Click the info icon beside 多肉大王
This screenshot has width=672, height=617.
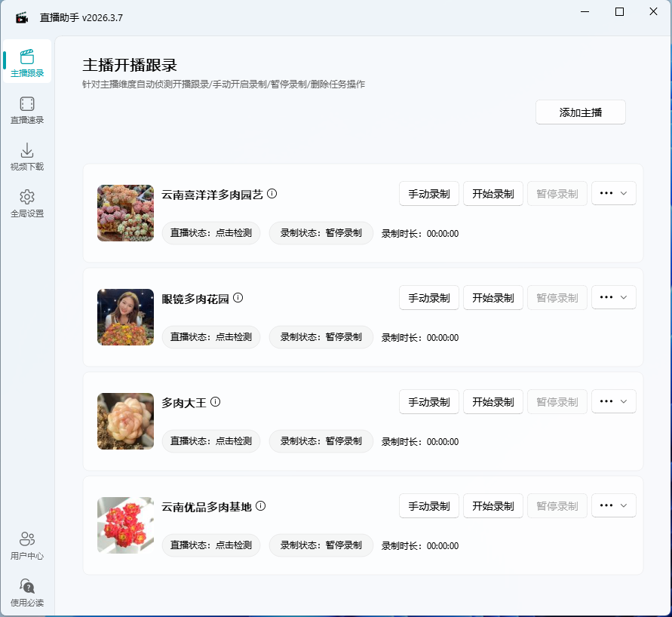(216, 401)
